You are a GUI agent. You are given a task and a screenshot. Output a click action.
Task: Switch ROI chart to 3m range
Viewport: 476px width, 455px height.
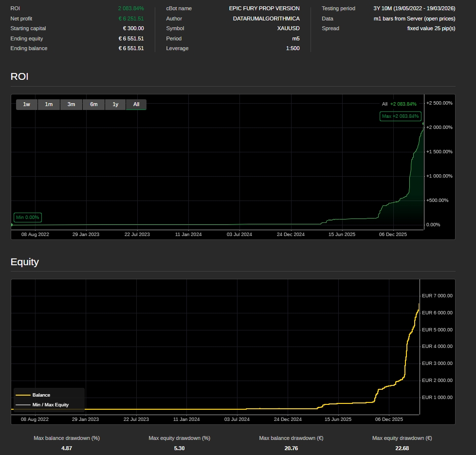click(71, 104)
